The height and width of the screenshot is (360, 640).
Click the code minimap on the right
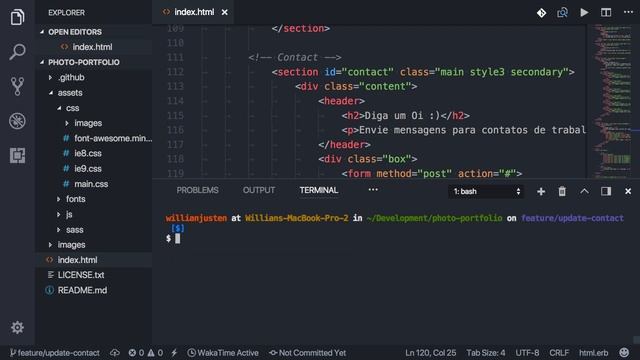click(x=613, y=101)
